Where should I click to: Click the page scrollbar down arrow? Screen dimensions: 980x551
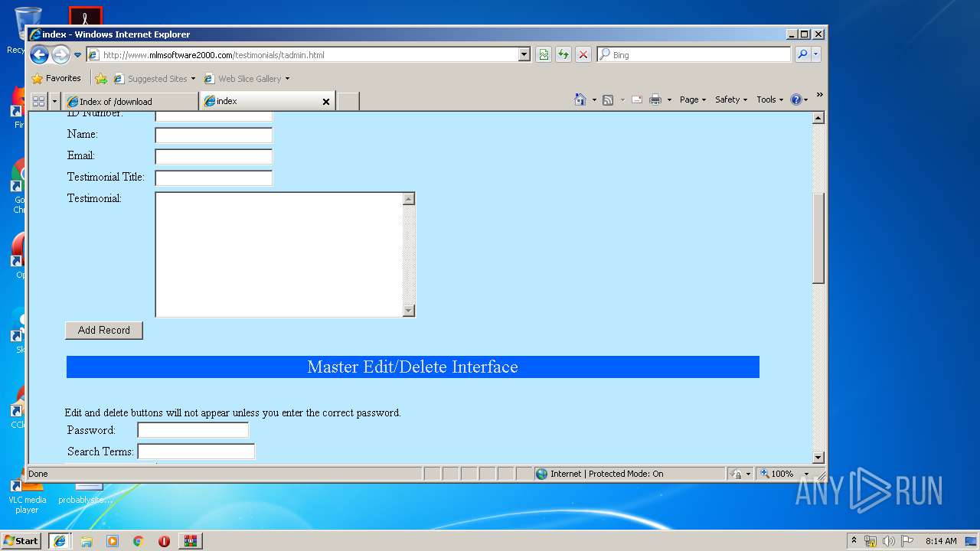coord(818,458)
